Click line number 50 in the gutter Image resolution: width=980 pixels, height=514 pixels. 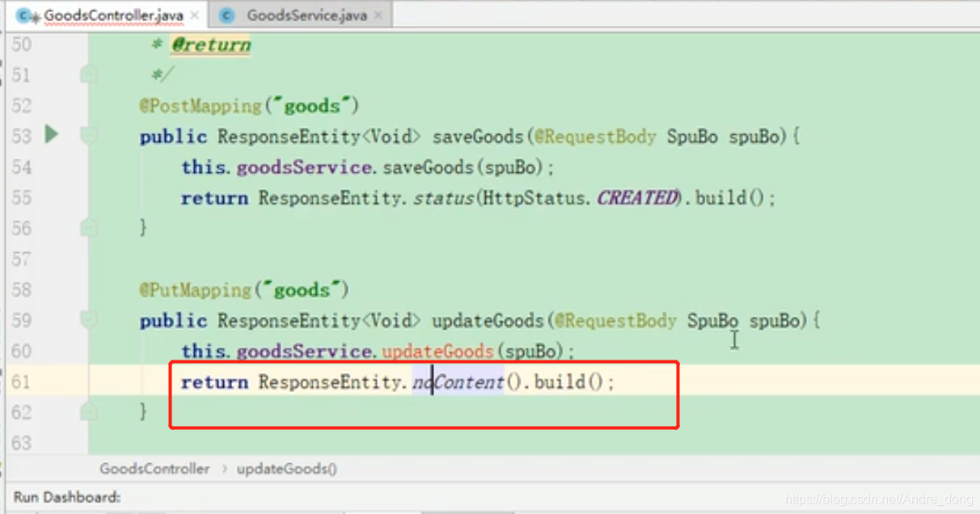tap(21, 44)
